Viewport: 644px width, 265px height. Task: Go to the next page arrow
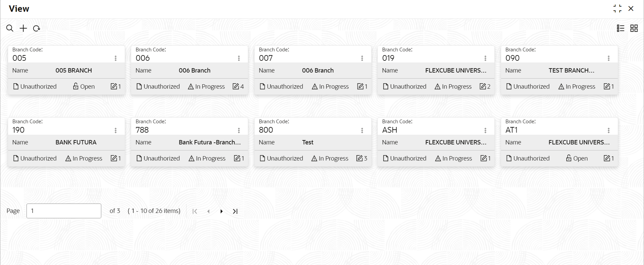[221, 211]
